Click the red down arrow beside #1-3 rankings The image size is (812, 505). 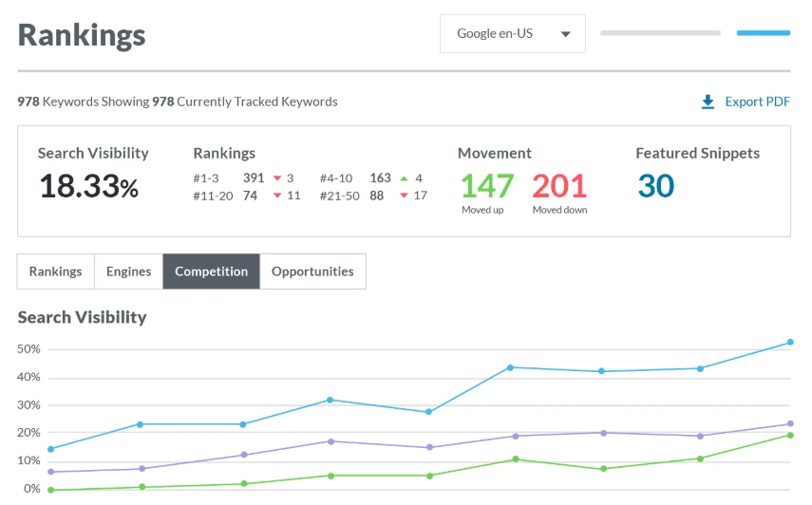pos(277,178)
